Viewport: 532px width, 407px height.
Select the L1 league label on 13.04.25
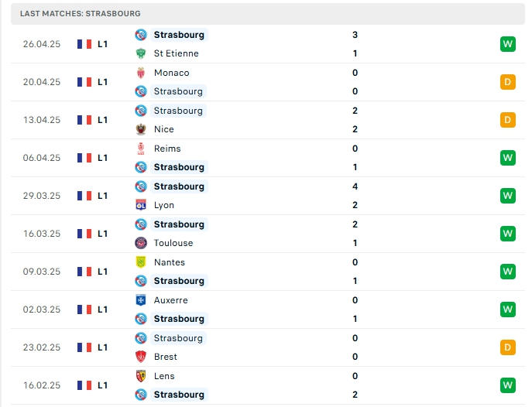tap(102, 120)
